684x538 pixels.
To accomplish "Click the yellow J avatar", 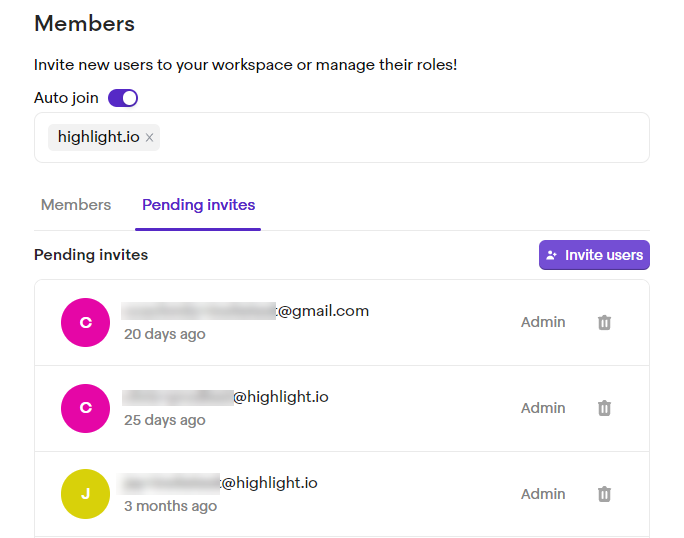I will click(x=85, y=494).
